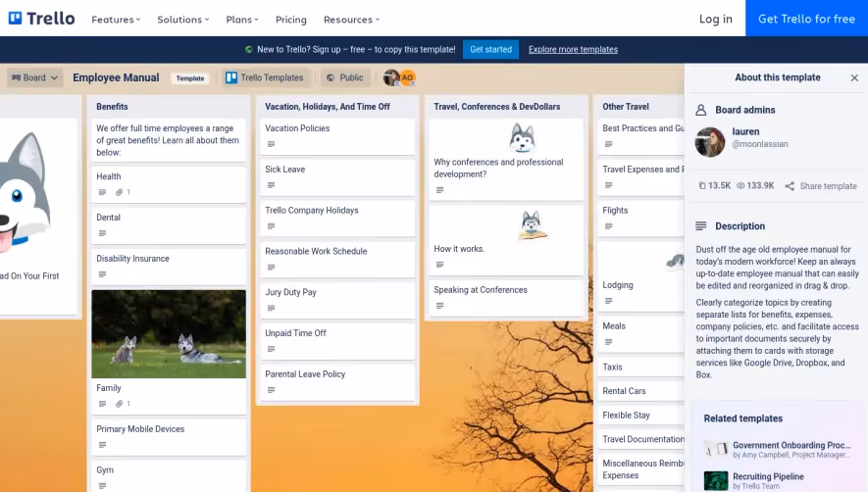Image resolution: width=868 pixels, height=492 pixels.
Task: Open the Rental Cars card
Action: tap(641, 391)
